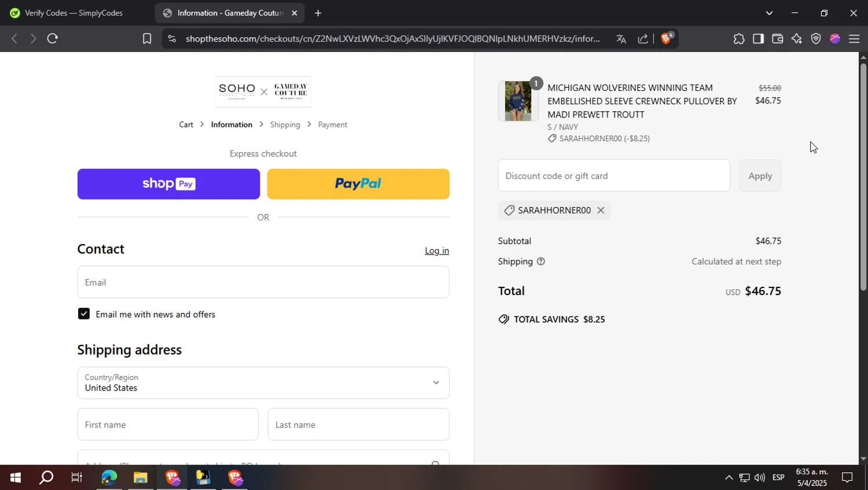This screenshot has height=490, width=868.
Task: Open File Explorer from taskbar
Action: [141, 477]
